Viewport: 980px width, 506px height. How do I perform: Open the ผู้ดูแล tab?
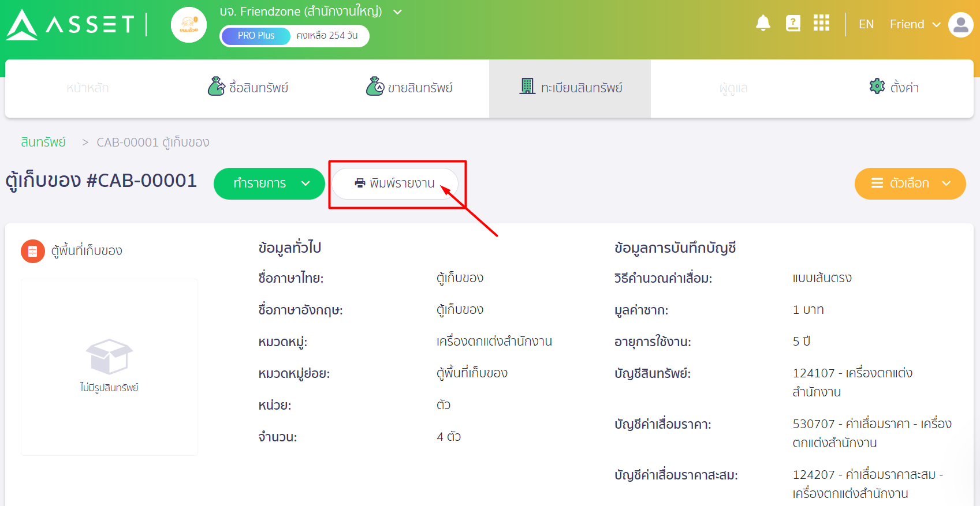[x=733, y=88]
